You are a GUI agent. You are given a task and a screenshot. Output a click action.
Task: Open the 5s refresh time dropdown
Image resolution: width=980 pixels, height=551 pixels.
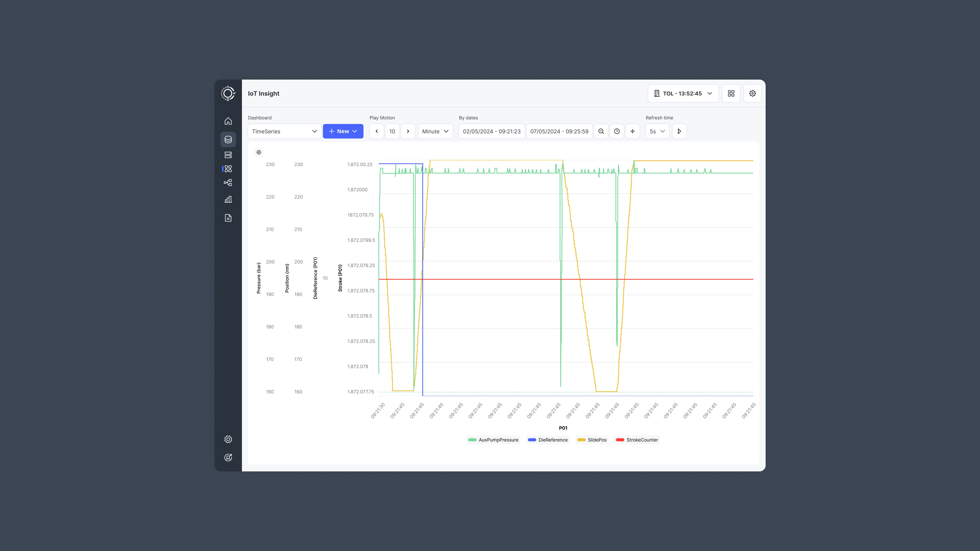[x=657, y=131]
